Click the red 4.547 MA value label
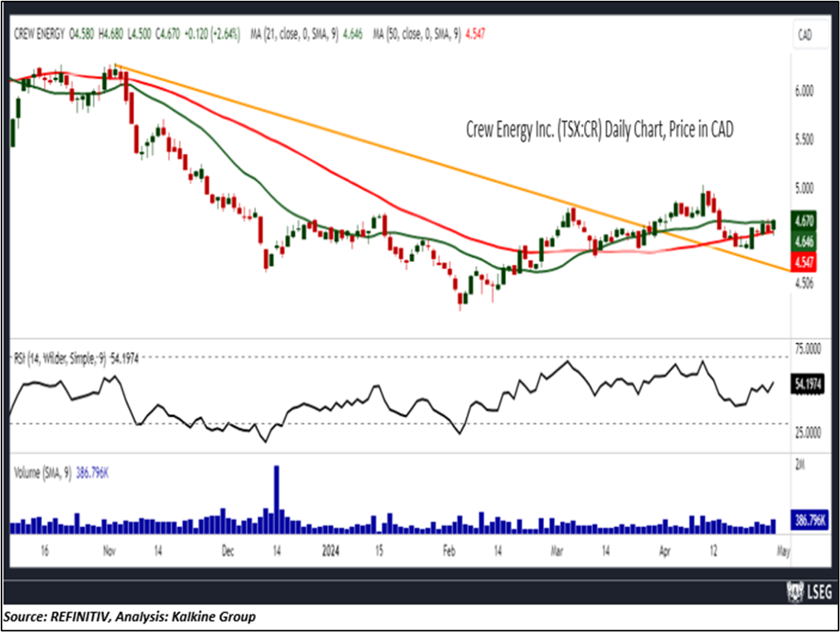The image size is (840, 632). 803,262
